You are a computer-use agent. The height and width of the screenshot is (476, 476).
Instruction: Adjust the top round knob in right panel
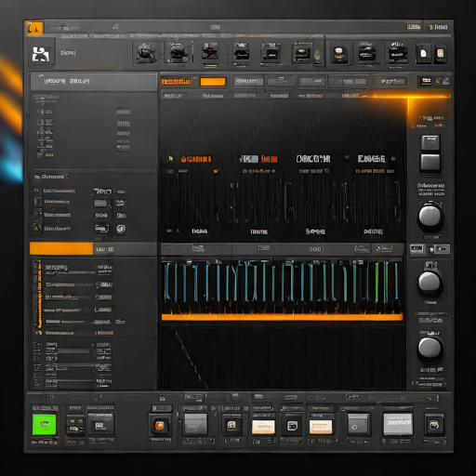(430, 216)
